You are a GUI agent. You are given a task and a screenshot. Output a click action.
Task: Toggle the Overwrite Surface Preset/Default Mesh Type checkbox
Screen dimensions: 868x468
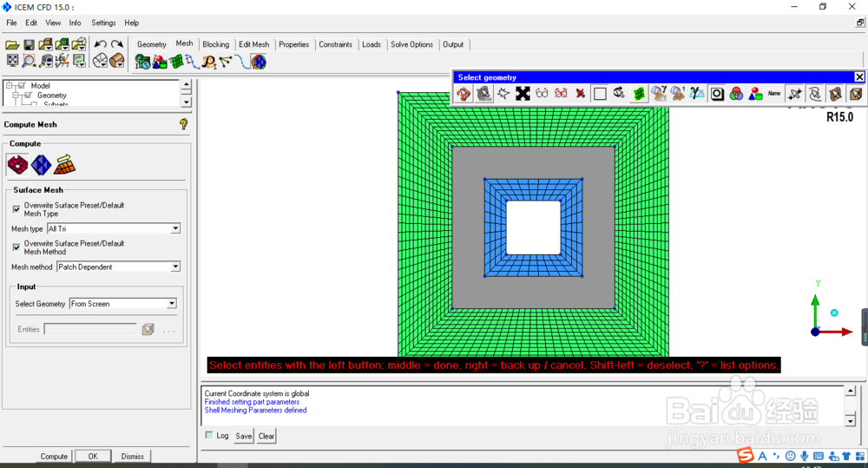tap(16, 208)
